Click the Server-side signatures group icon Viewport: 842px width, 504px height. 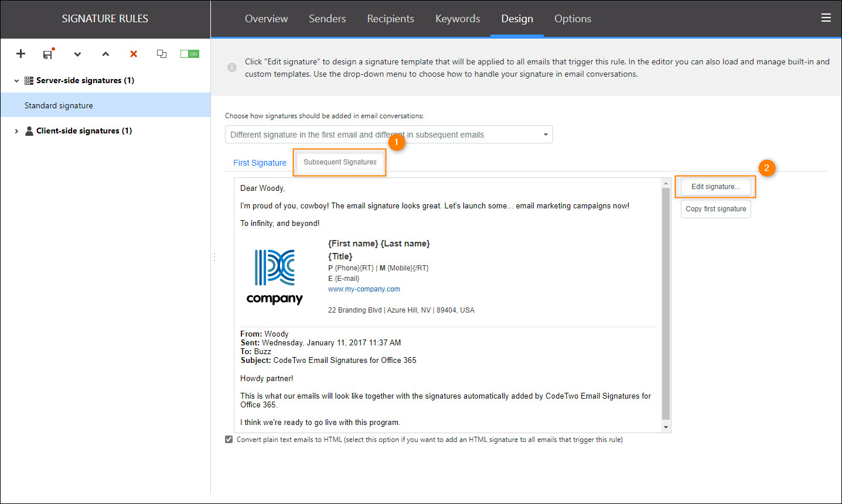pos(28,80)
